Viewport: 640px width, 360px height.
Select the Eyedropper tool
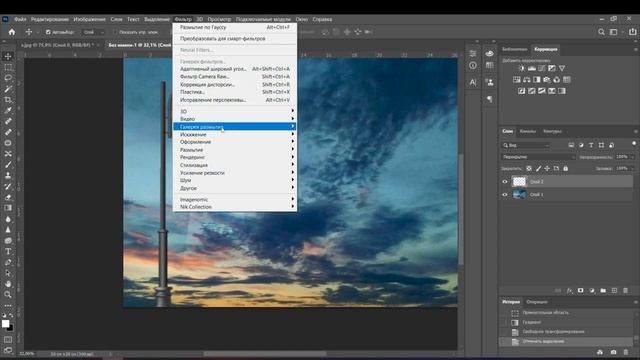pyautogui.click(x=8, y=110)
